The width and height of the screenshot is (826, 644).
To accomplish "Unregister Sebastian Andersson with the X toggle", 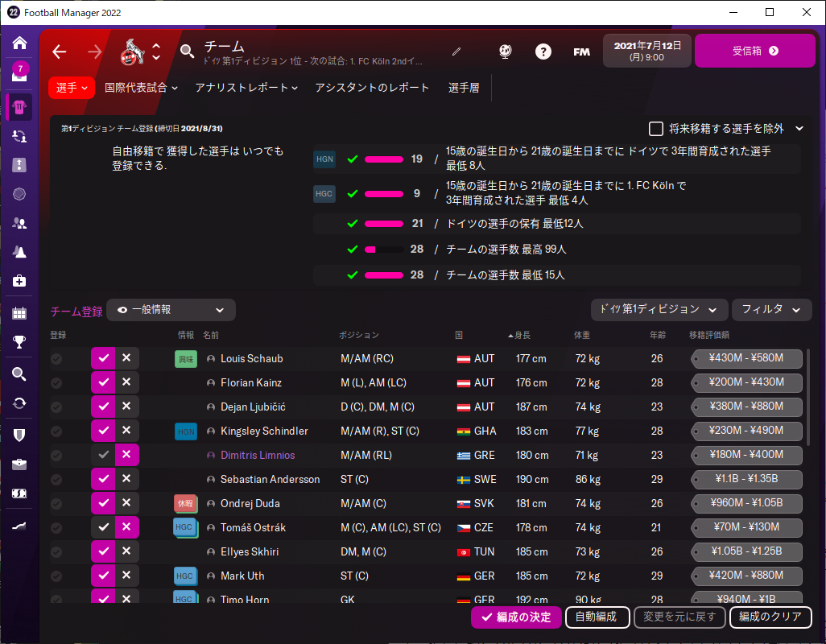I will point(126,479).
